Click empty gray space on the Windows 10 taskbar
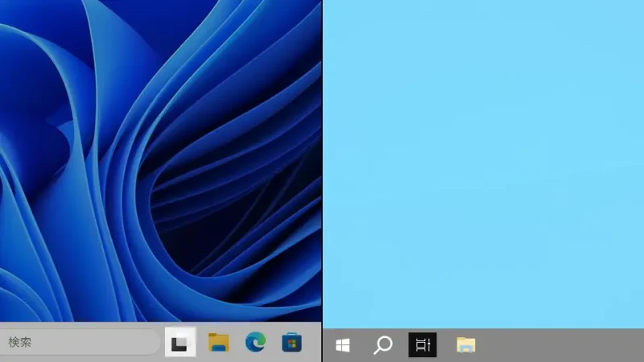Screen dimensions: 644x362 pyautogui.click(x=563, y=345)
